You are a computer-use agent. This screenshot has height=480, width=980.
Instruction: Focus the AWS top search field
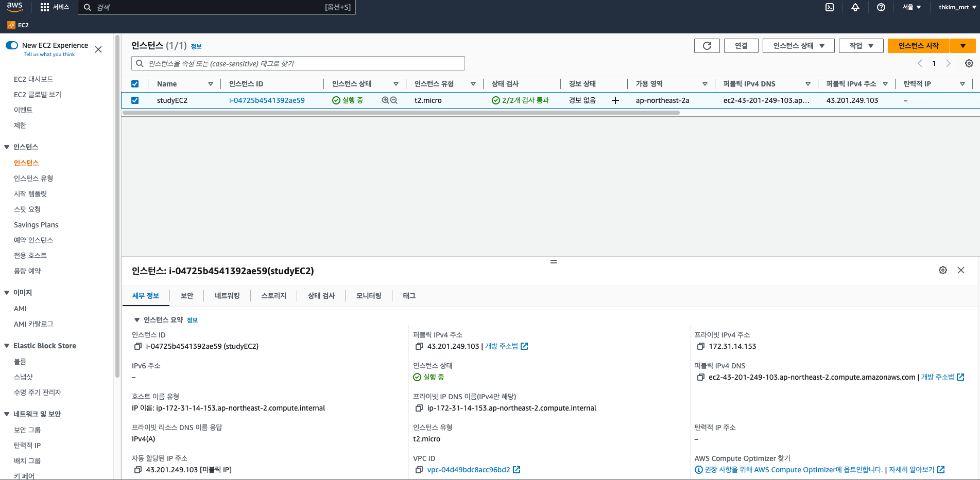(217, 7)
